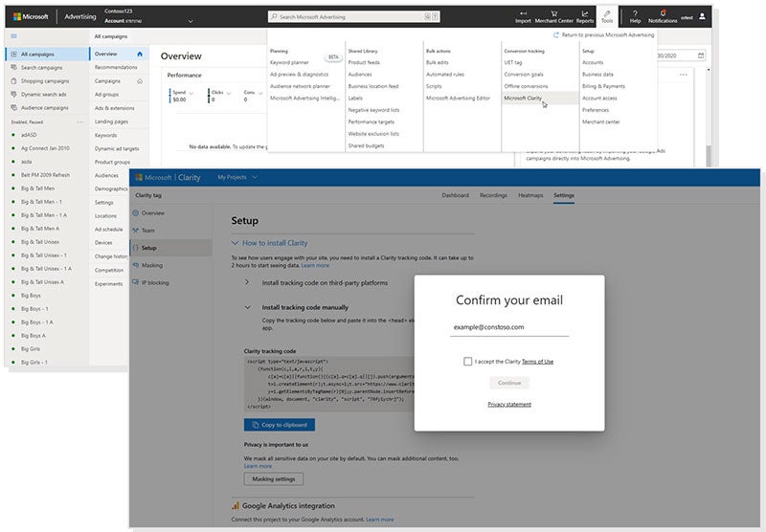This screenshot has width=766, height=532.
Task: Open the My Projects dropdown
Action: coord(237,177)
